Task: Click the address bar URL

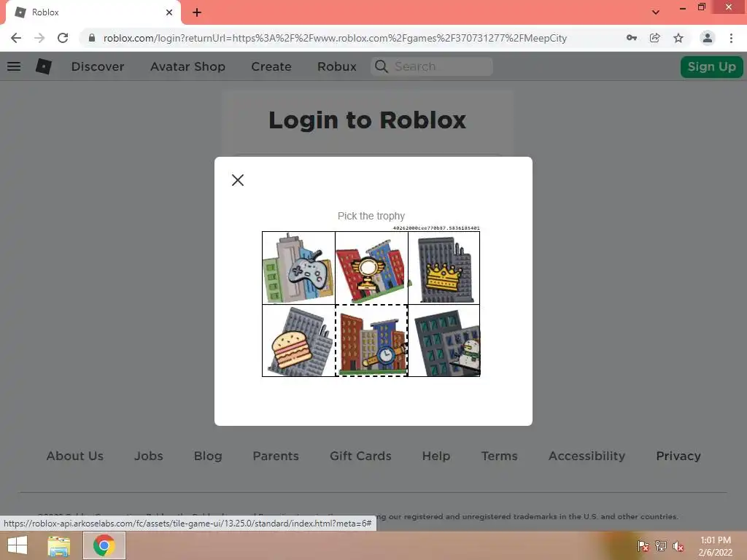Action: pos(335,38)
